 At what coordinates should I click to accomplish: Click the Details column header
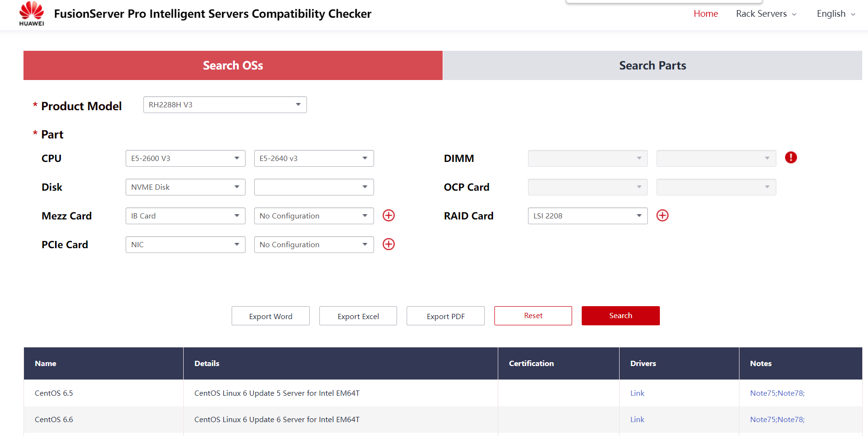click(340, 364)
